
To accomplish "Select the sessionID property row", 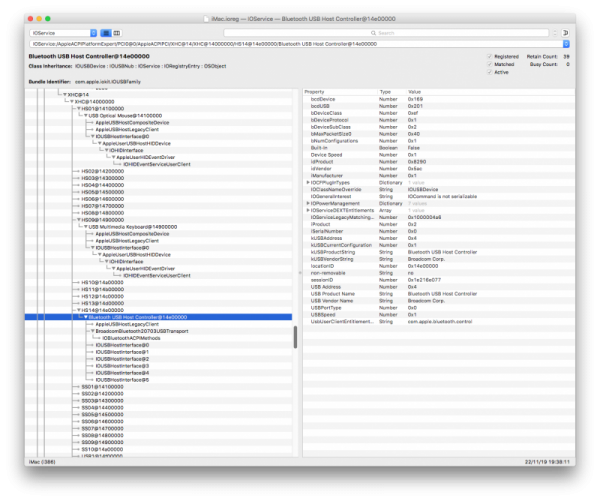I will pos(439,280).
